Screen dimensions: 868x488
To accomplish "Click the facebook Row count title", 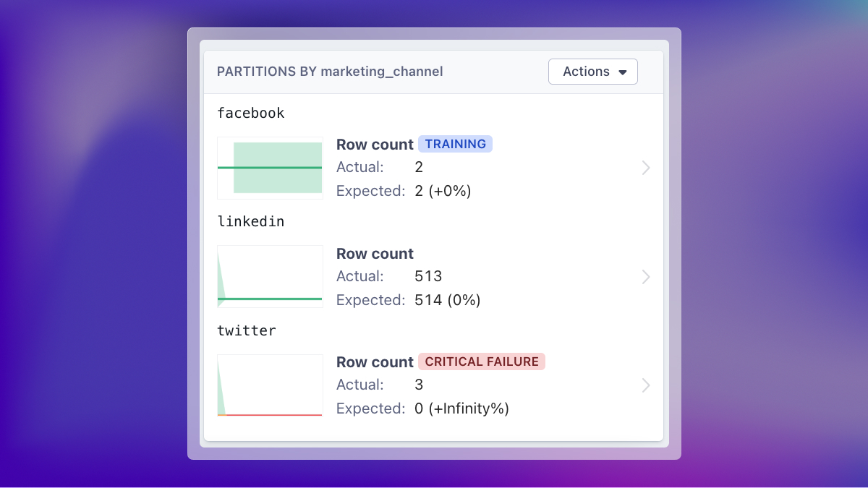I will click(x=375, y=145).
